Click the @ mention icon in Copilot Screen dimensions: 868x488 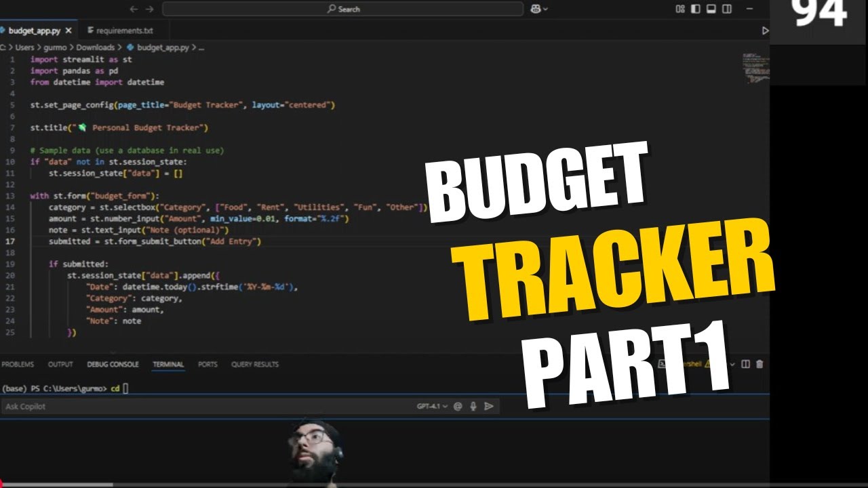tap(458, 406)
